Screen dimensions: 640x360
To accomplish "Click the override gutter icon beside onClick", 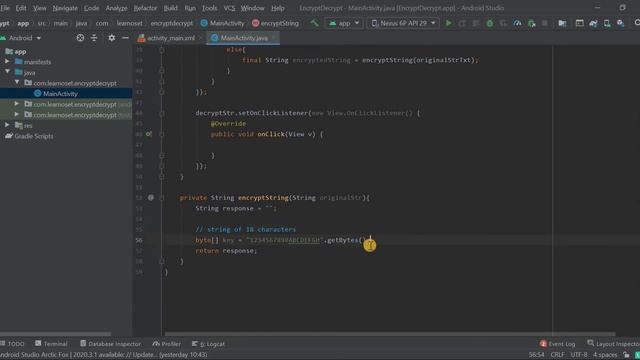I will click(149, 134).
